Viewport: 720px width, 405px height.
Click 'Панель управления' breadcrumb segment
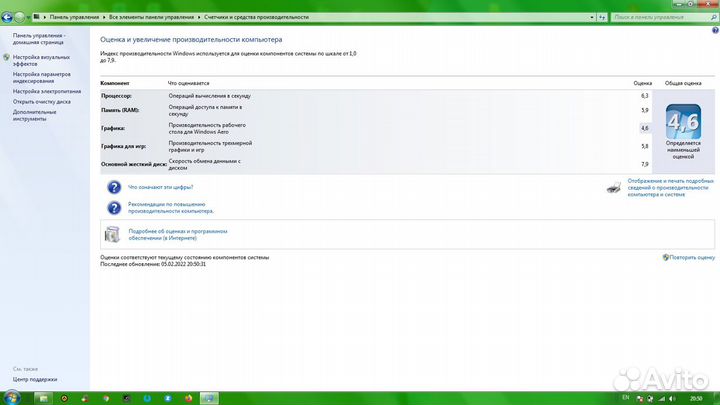74,17
